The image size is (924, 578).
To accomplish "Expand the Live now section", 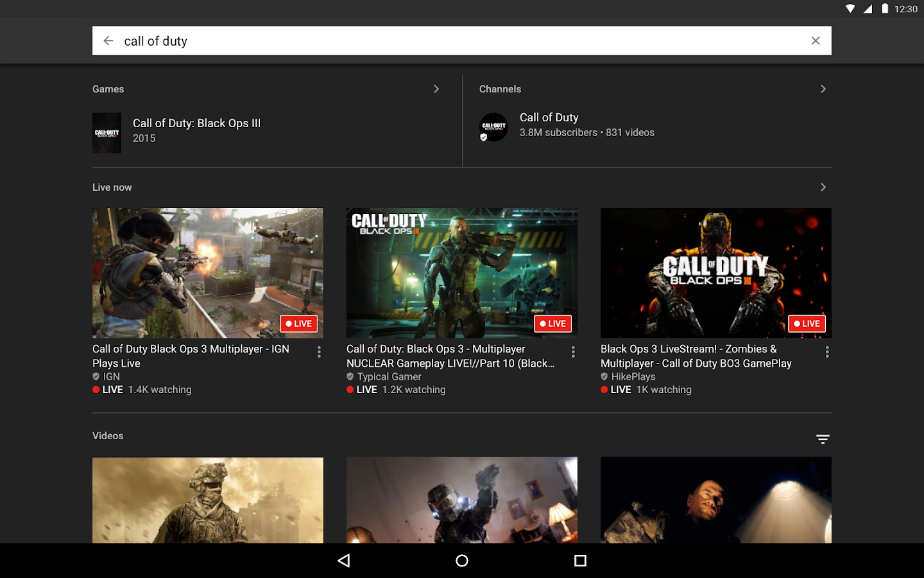I will (823, 187).
